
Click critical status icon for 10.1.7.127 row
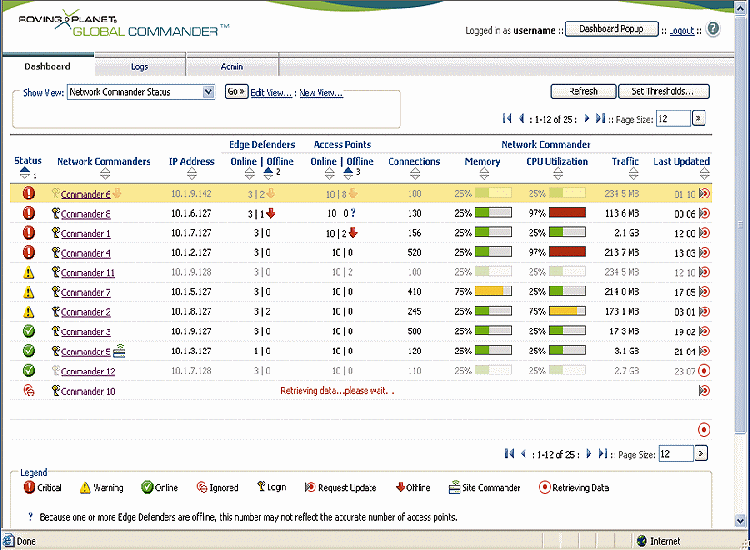coord(29,232)
